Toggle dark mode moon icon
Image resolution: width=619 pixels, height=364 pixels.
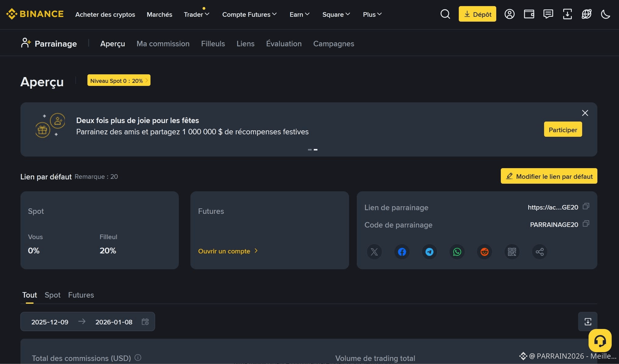[606, 14]
